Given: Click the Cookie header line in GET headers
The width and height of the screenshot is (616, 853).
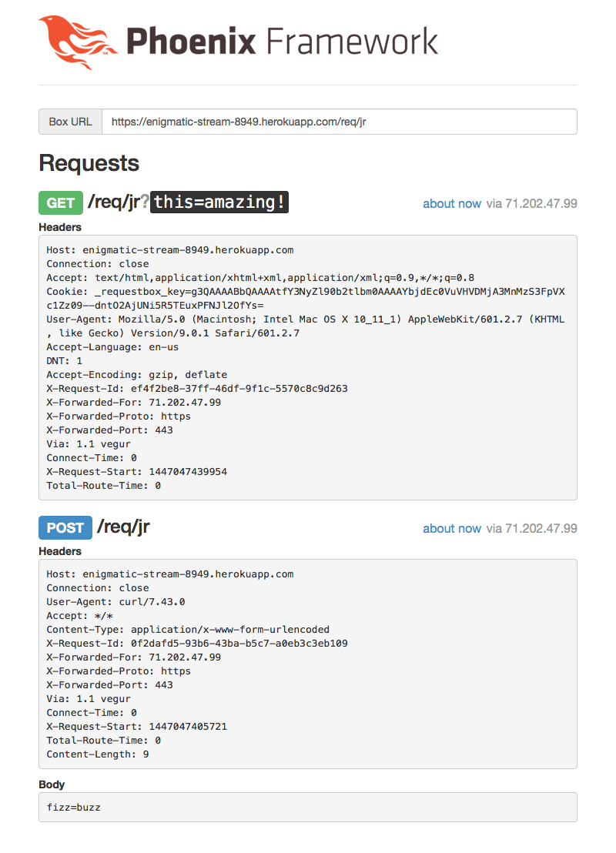Looking at the screenshot, I should (x=306, y=298).
